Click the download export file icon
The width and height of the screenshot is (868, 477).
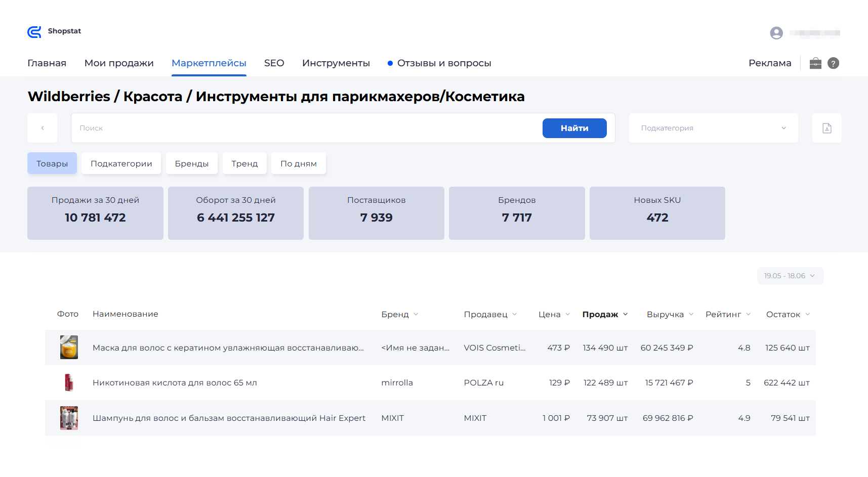[826, 128]
